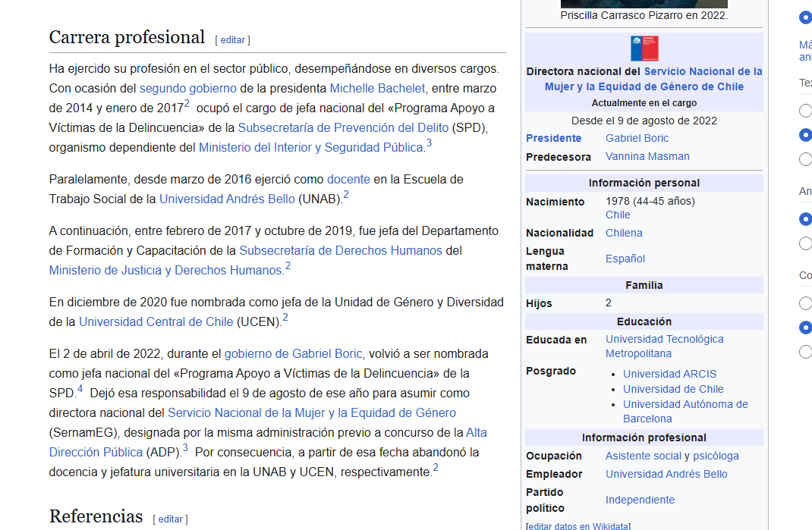Click reference 2 after '(UNAB)'
The width and height of the screenshot is (812, 530).
click(346, 195)
